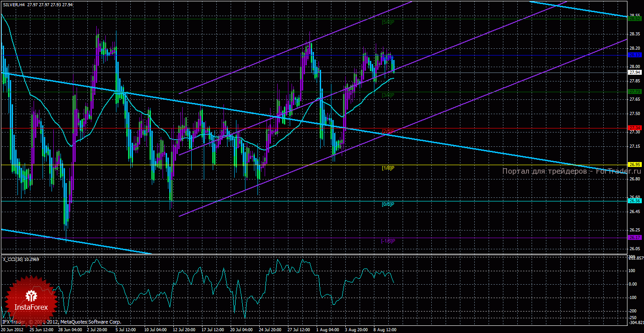Image resolution: width=644 pixels, height=333 pixels.
Task: Select the cyan [0/8]P level label
Action: tap(388, 204)
